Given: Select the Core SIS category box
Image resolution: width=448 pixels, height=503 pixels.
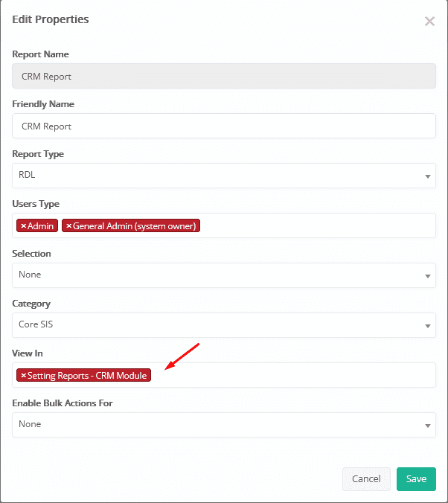Looking at the screenshot, I should point(224,325).
